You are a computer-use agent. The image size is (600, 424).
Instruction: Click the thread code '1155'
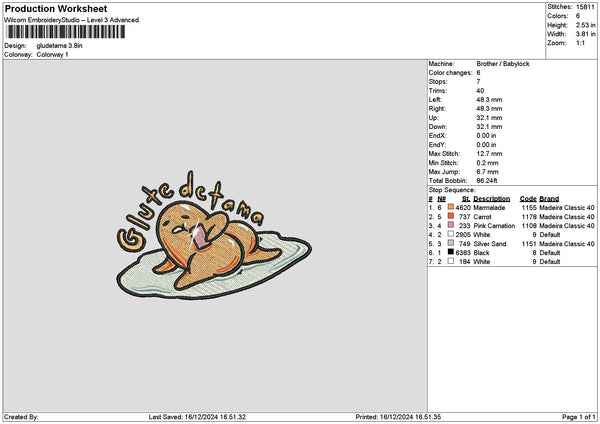(x=530, y=207)
